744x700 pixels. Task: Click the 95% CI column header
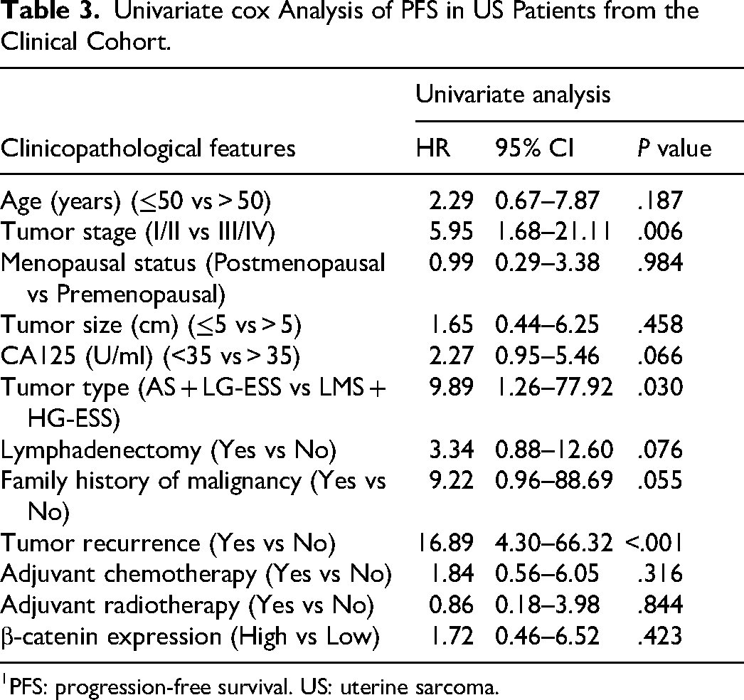coord(534,148)
